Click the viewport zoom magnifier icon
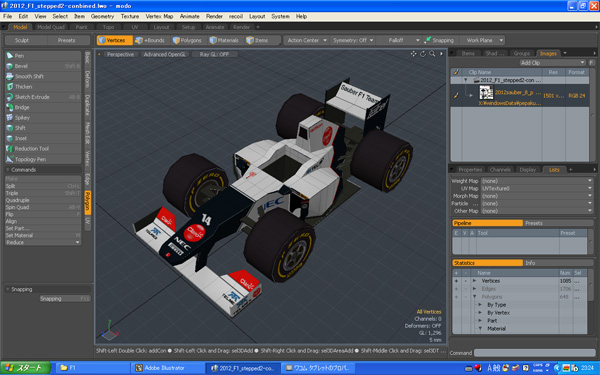Viewport: 600px width, 375px height. tap(432, 54)
